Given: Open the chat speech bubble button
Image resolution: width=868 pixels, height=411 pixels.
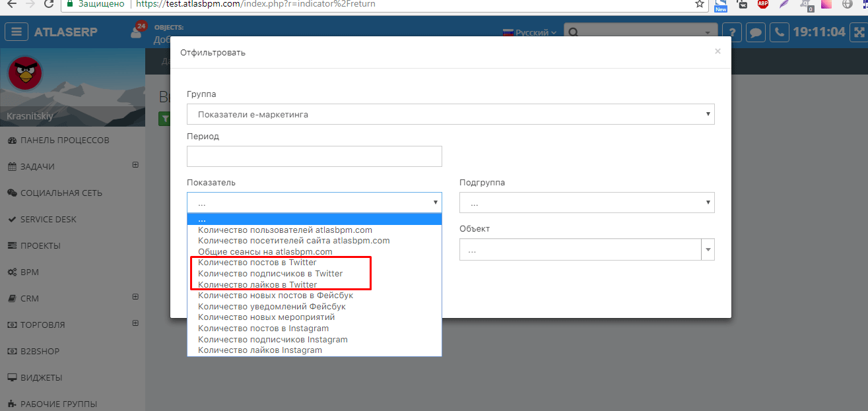Looking at the screenshot, I should pyautogui.click(x=756, y=32).
